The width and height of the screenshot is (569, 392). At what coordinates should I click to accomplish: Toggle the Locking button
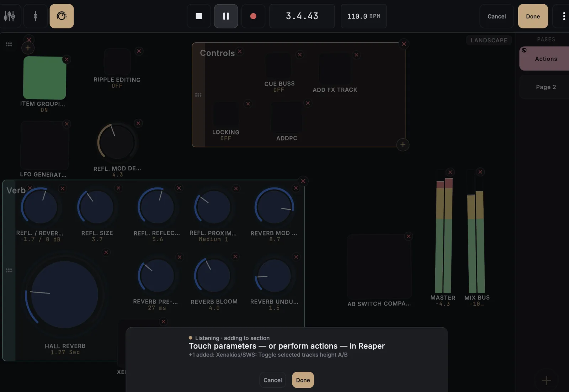coord(226,115)
